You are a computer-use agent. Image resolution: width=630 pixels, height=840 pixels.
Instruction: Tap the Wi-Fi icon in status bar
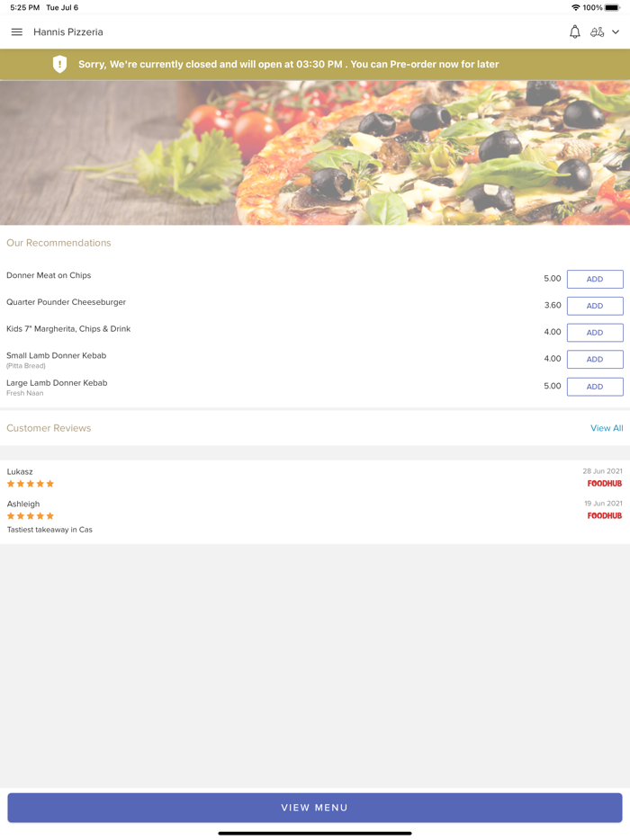575,6
